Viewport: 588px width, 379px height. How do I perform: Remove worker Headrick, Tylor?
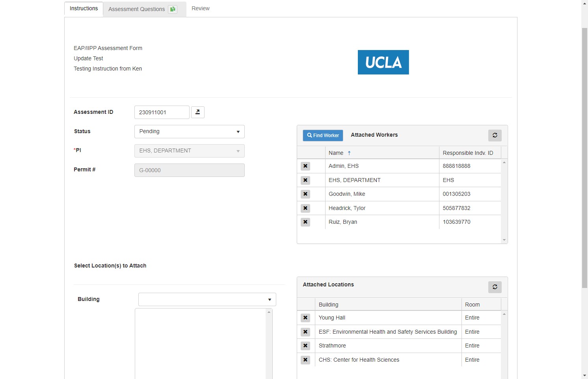click(x=305, y=208)
